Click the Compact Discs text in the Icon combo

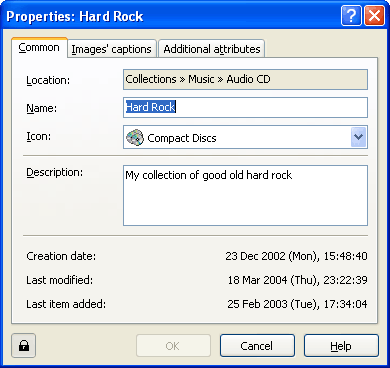pos(182,138)
